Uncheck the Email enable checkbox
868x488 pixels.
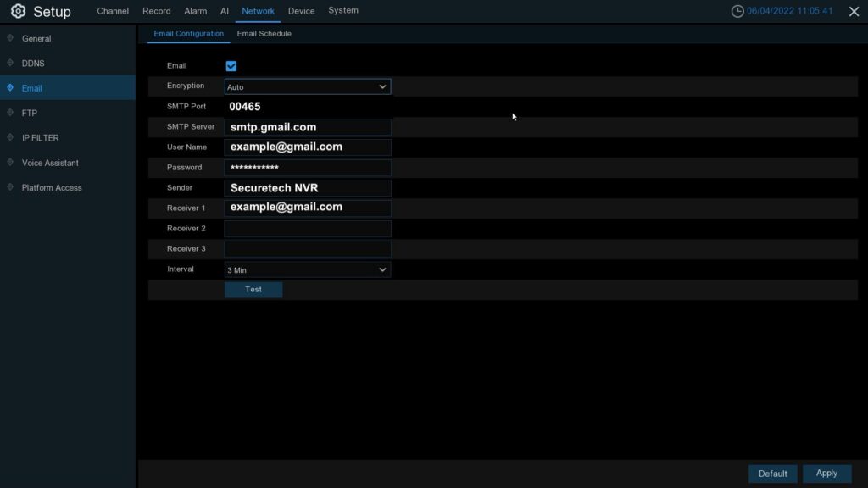pyautogui.click(x=231, y=66)
